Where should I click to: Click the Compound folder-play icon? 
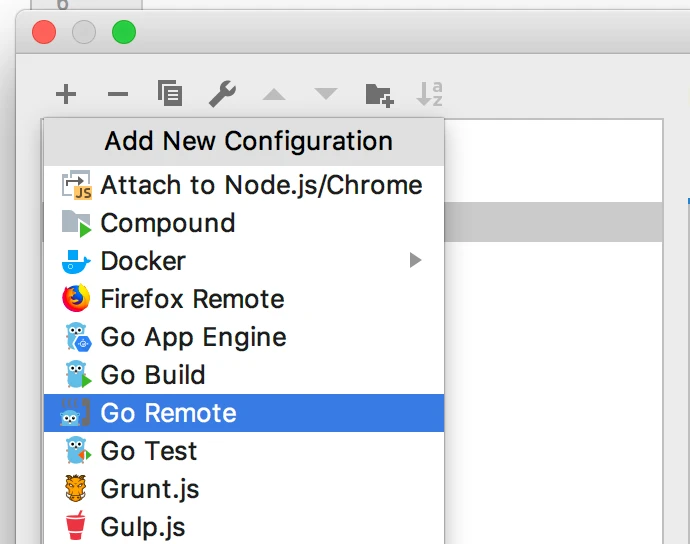click(77, 223)
